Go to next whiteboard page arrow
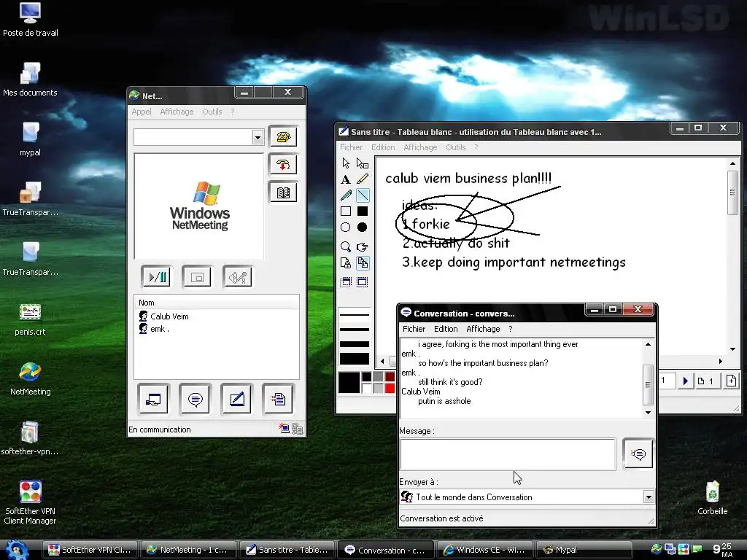The image size is (747, 560). click(x=685, y=381)
